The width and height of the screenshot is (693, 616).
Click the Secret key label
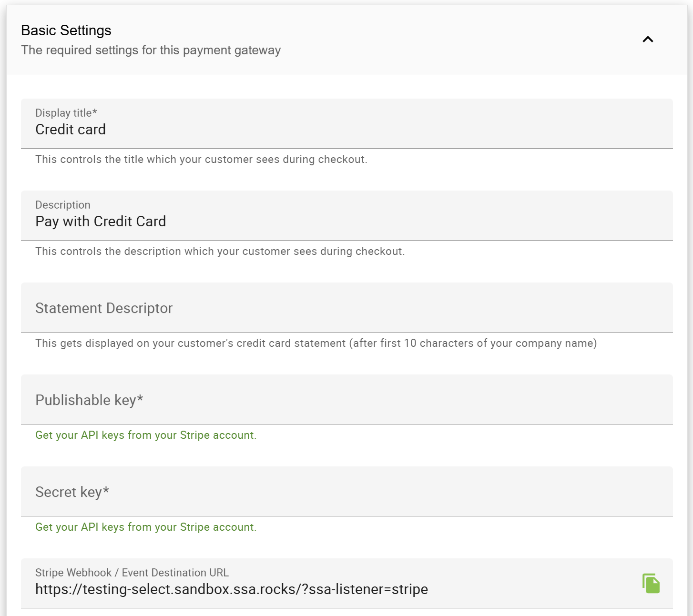71,492
